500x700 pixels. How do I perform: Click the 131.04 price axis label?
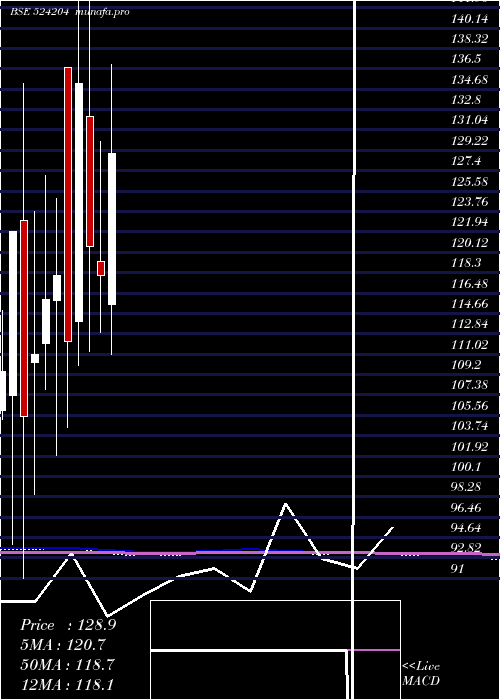[470, 120]
